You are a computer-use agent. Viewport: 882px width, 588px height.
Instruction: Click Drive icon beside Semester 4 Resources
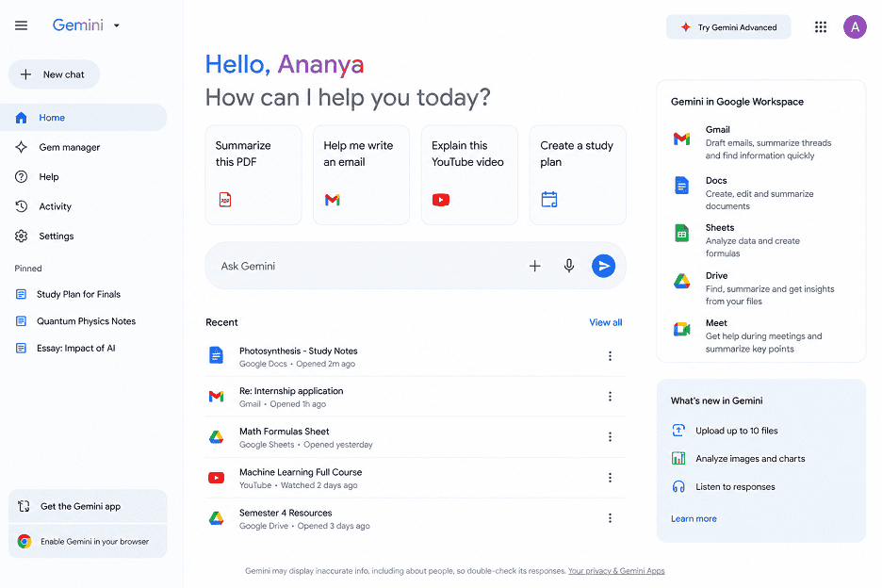point(216,518)
